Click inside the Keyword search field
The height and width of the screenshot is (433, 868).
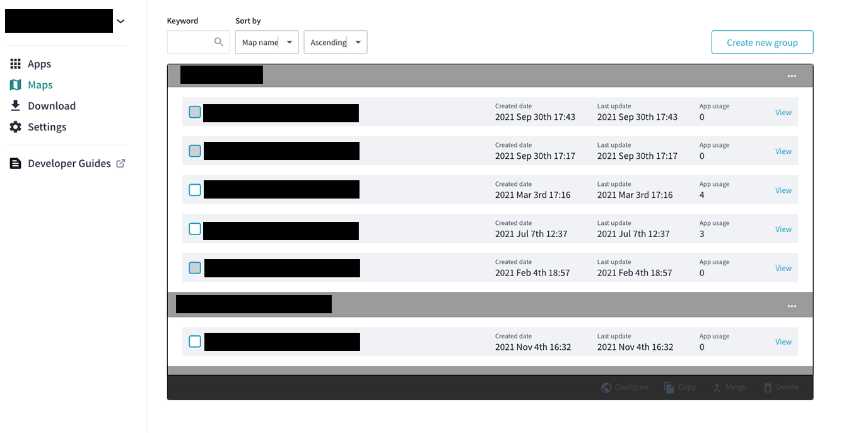(x=192, y=42)
